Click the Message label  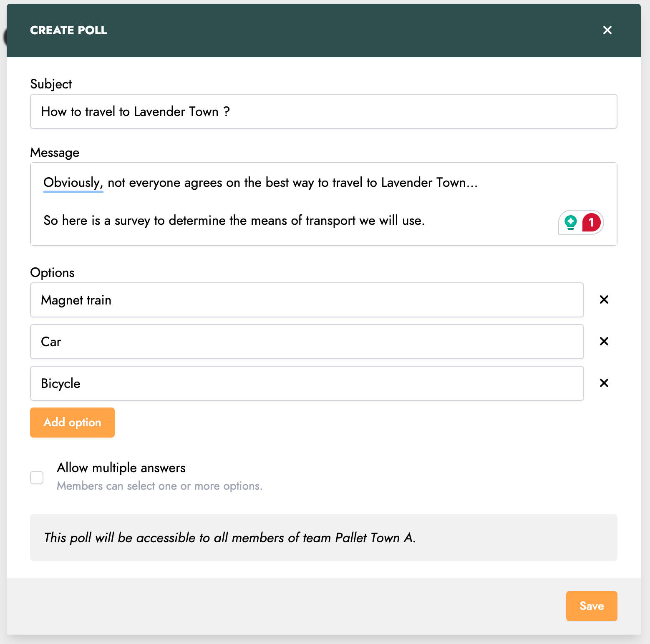click(55, 153)
